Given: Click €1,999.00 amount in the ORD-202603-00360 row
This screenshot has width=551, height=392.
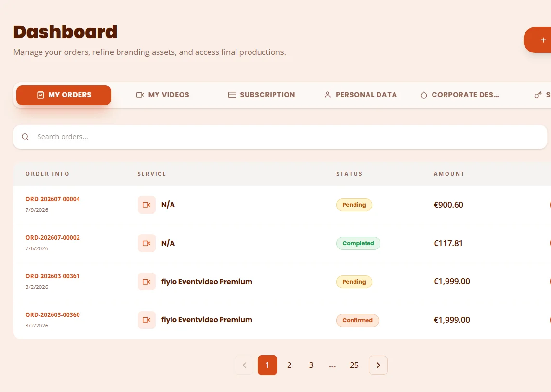Looking at the screenshot, I should pyautogui.click(x=452, y=320).
